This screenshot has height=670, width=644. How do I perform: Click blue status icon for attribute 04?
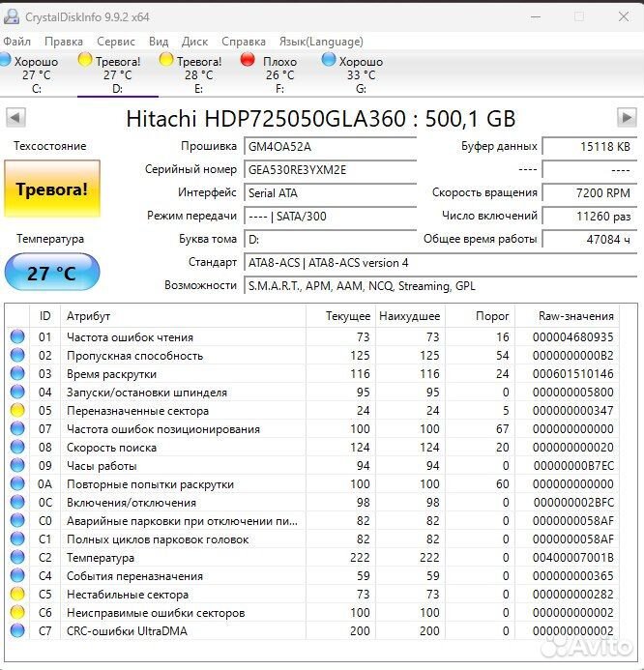(x=17, y=392)
